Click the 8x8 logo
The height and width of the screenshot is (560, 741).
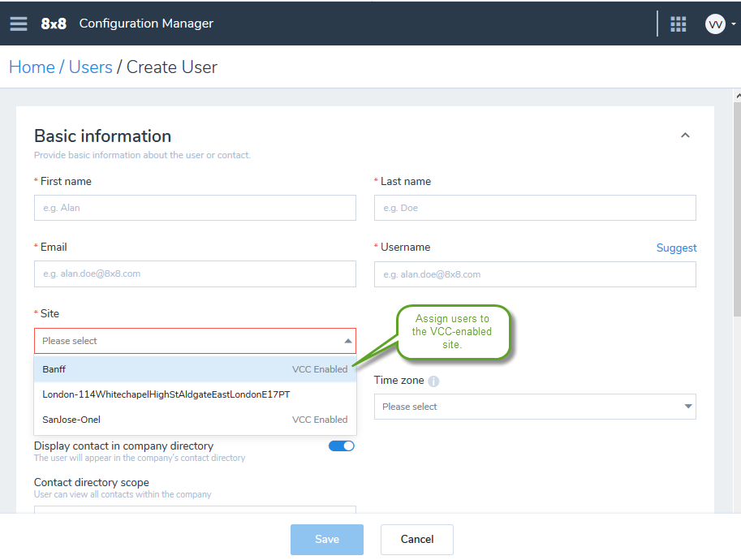click(54, 24)
